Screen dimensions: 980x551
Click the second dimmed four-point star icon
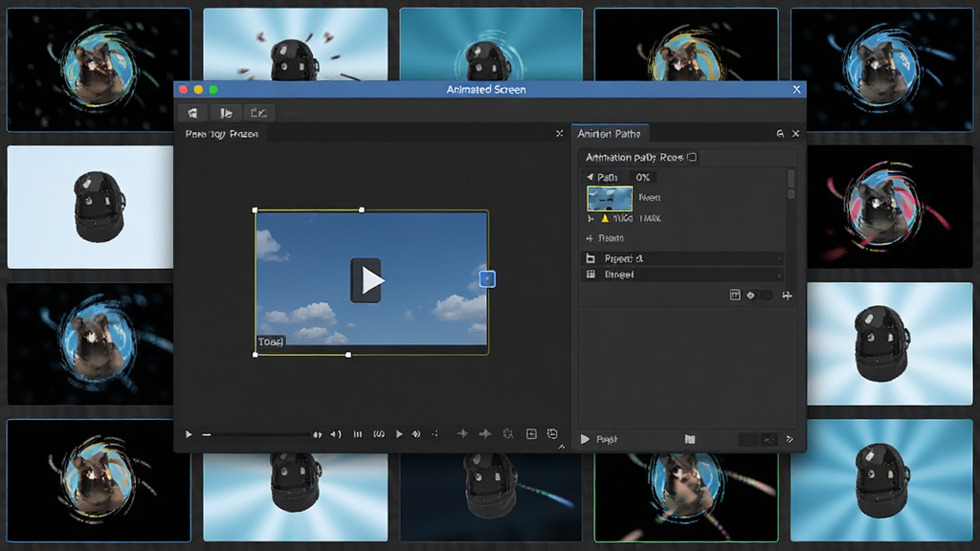[x=485, y=433]
